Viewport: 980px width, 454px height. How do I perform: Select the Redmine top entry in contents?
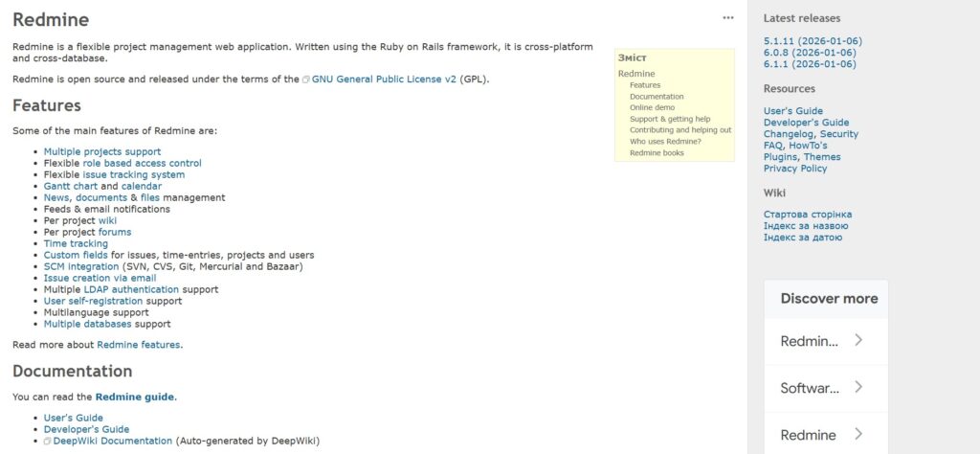pos(636,73)
